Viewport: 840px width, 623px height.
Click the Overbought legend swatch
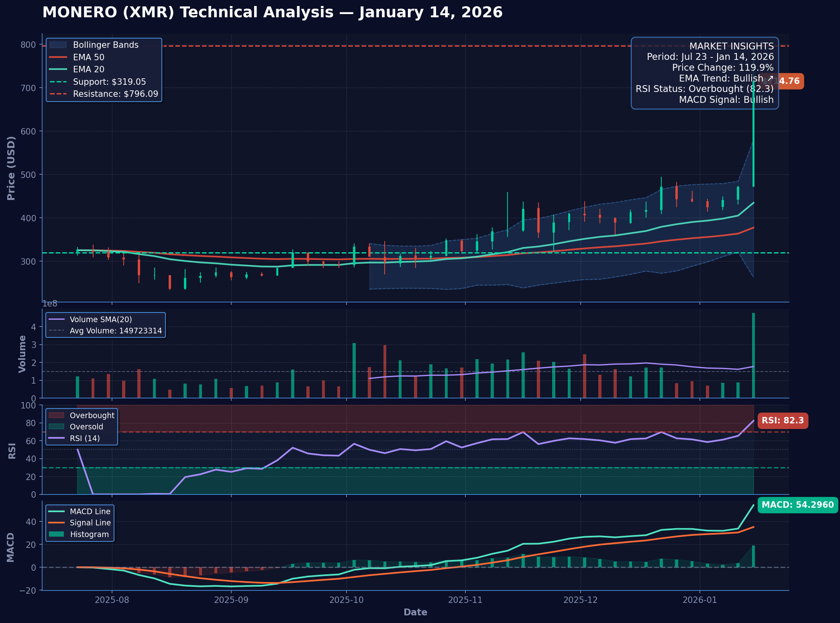[x=56, y=415]
